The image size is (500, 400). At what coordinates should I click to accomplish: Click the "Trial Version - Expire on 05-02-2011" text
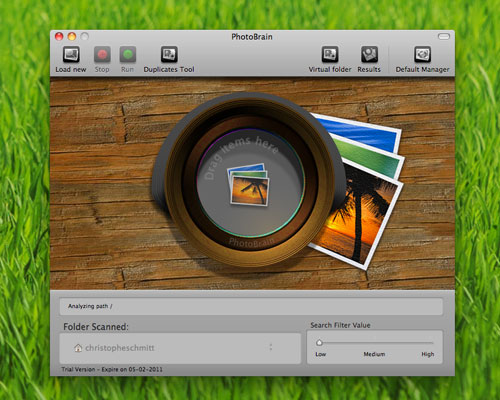tap(112, 369)
